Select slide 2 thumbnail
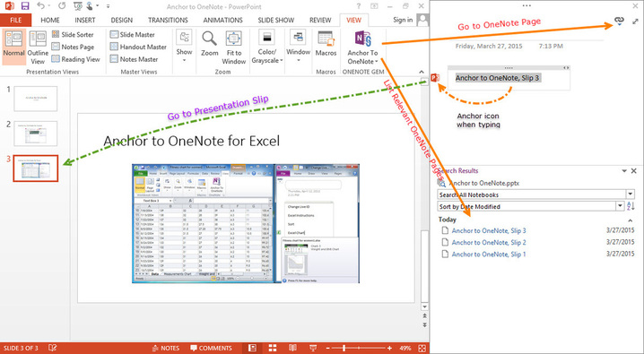Viewport: 644px width, 354px height. [x=35, y=134]
